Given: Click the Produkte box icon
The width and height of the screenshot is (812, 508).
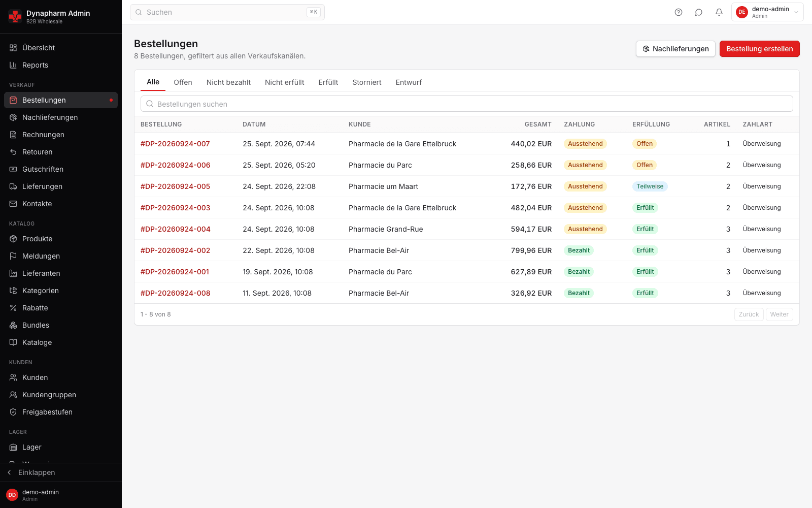Looking at the screenshot, I should (x=13, y=239).
